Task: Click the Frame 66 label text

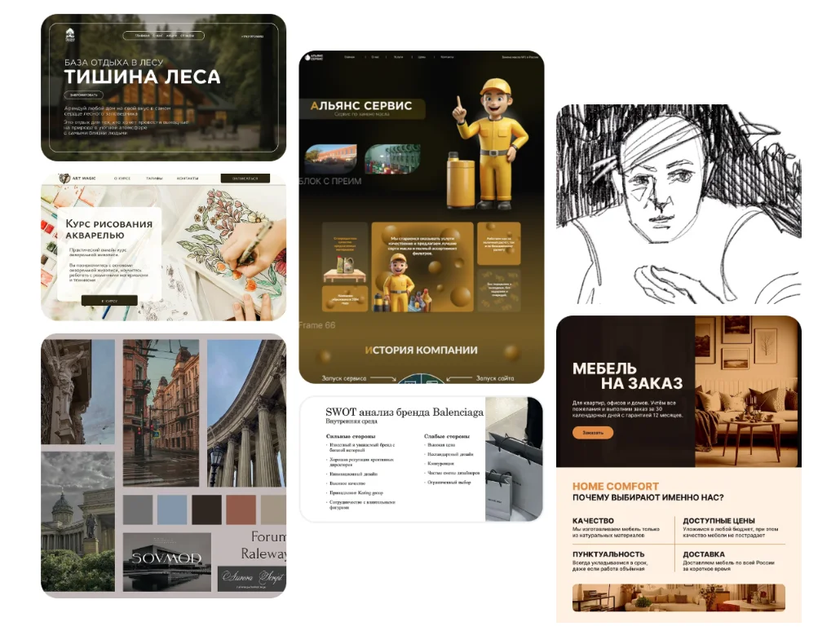Action: (x=317, y=325)
